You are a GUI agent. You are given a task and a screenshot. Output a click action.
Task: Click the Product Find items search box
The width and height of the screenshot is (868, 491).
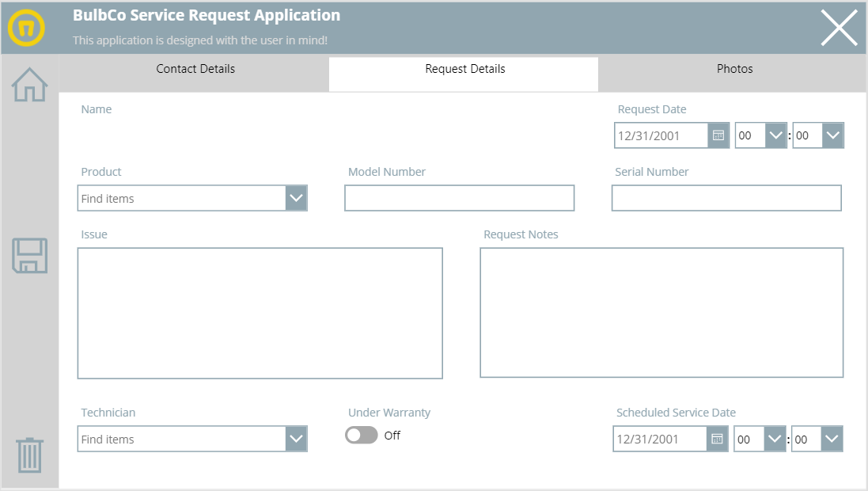pyautogui.click(x=181, y=198)
